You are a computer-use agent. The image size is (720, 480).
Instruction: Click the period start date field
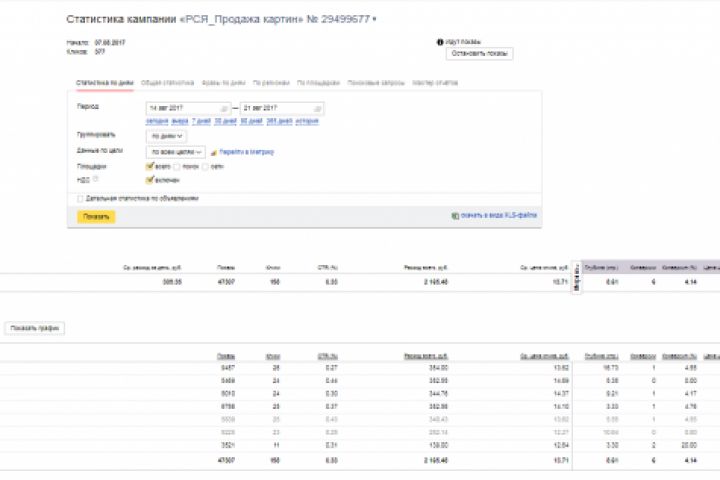click(182, 108)
